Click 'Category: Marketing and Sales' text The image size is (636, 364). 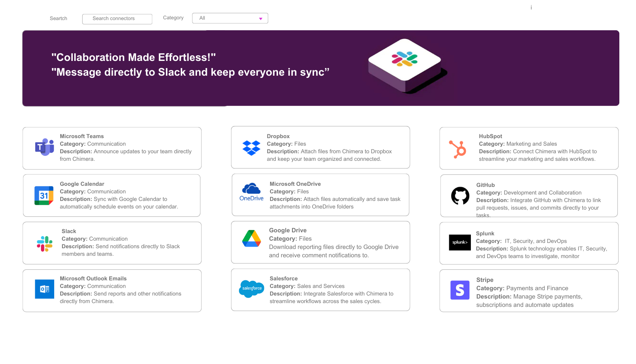(x=518, y=144)
